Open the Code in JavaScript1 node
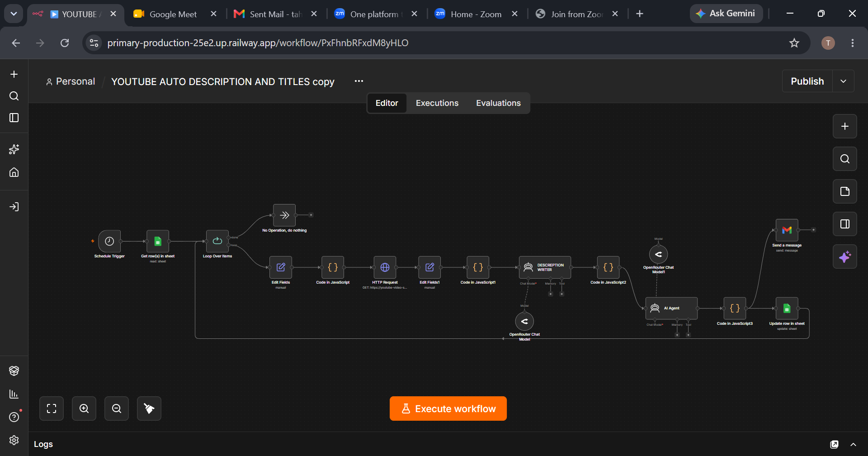The height and width of the screenshot is (456, 868). click(478, 267)
